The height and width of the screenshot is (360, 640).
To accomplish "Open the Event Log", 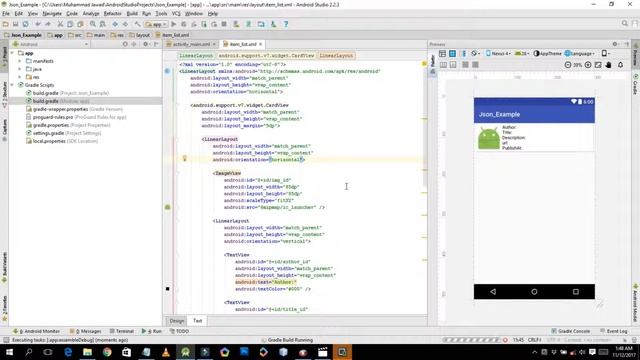I will (613, 331).
